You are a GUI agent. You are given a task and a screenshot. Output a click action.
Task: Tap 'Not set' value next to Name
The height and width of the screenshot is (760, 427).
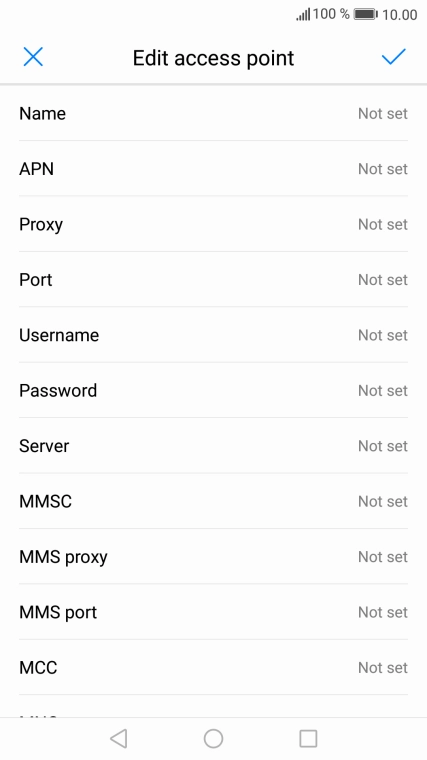[383, 113]
